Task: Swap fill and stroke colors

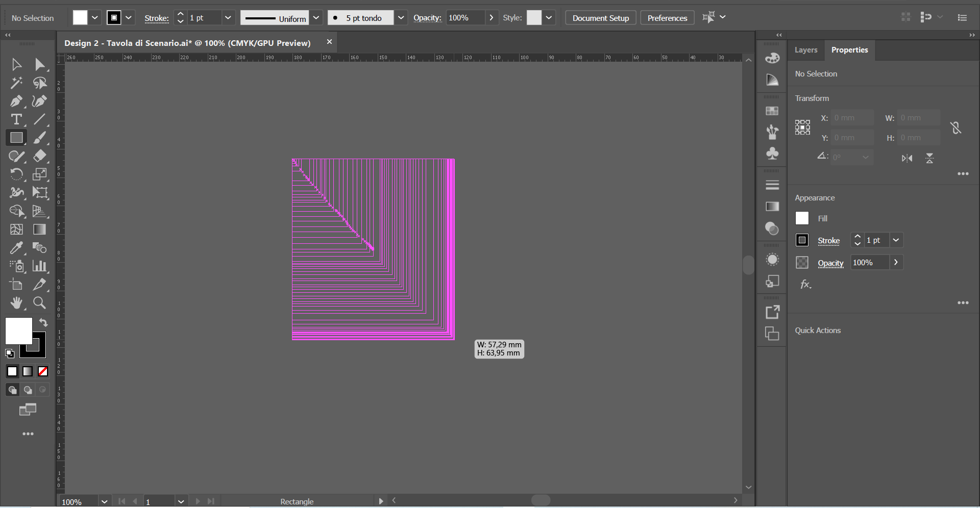Action: point(43,322)
